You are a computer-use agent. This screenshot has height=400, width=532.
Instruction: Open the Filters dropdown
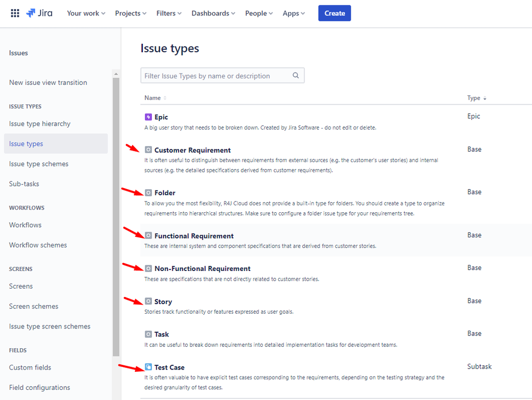(169, 13)
